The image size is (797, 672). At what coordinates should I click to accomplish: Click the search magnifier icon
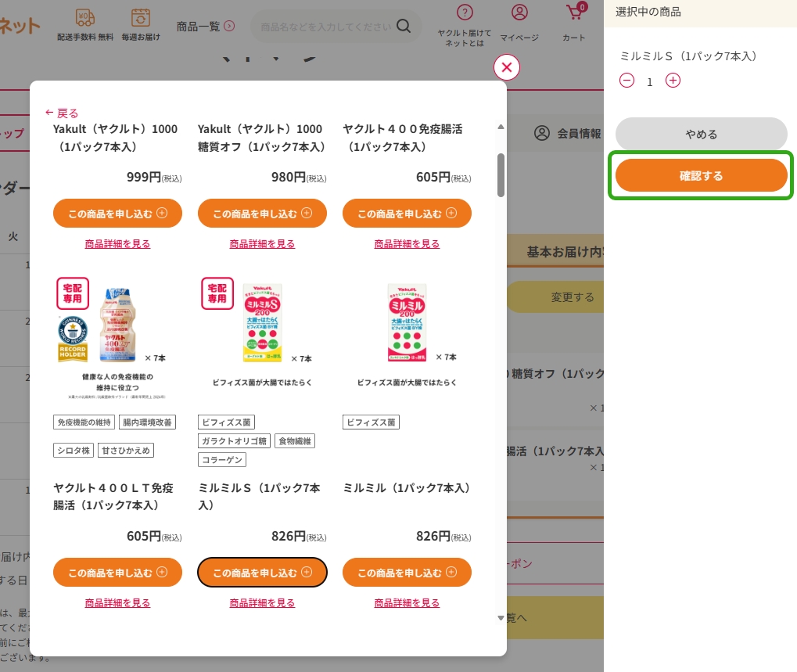click(x=404, y=26)
